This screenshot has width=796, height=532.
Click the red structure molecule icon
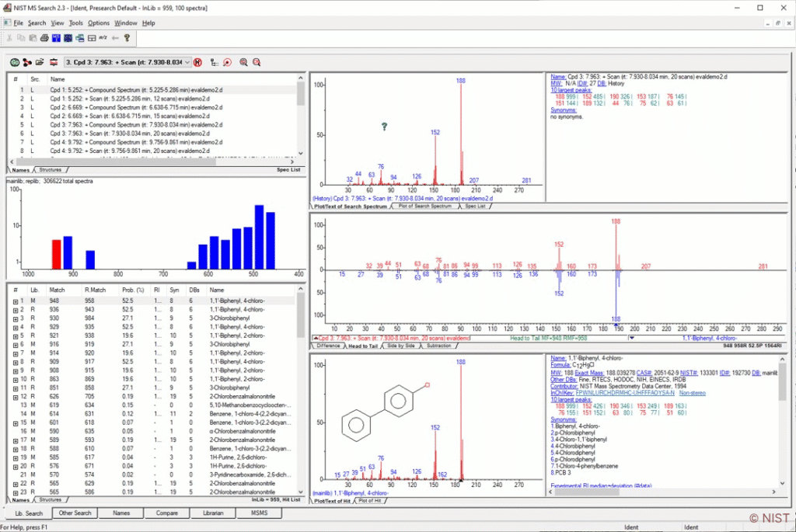point(27,62)
